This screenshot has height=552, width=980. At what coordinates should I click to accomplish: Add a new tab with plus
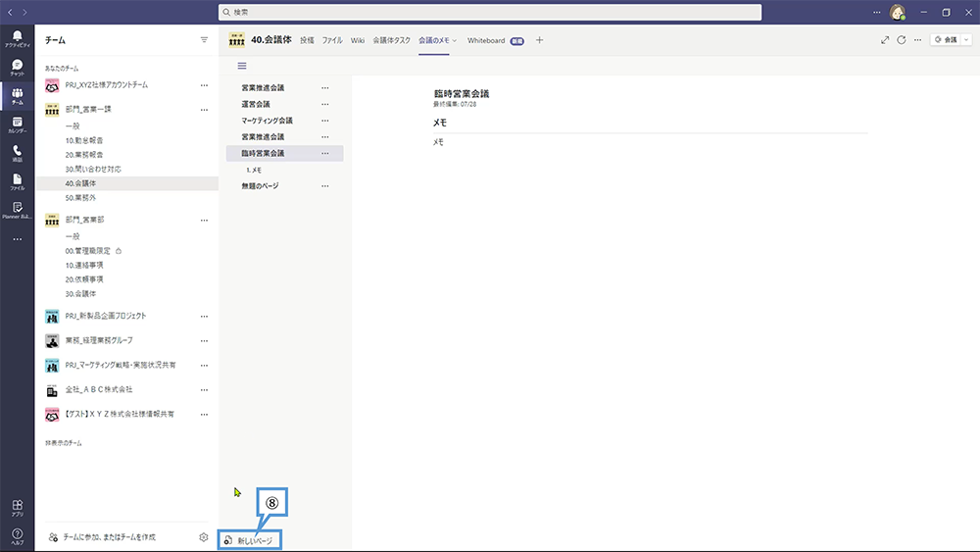pos(539,40)
